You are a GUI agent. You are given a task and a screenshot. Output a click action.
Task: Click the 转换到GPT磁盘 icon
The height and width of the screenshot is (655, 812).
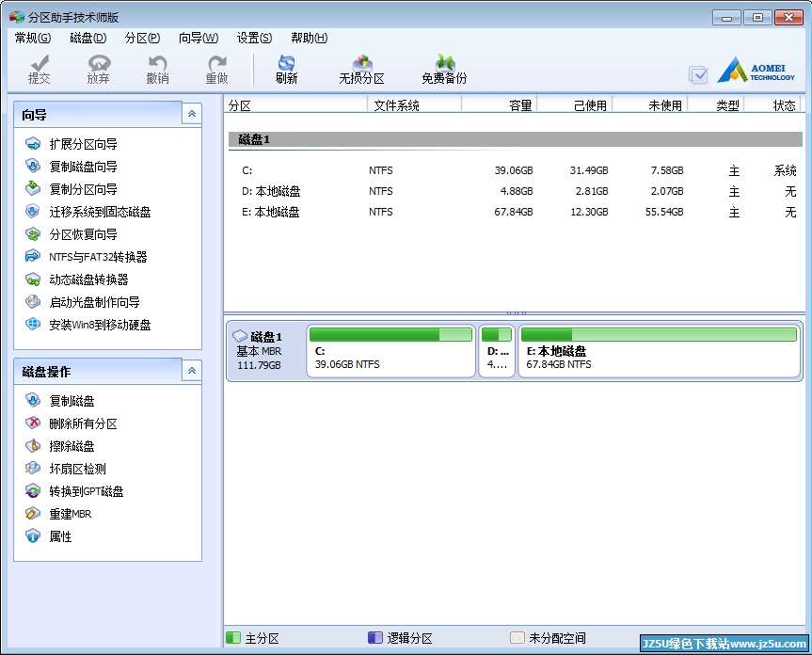point(33,491)
